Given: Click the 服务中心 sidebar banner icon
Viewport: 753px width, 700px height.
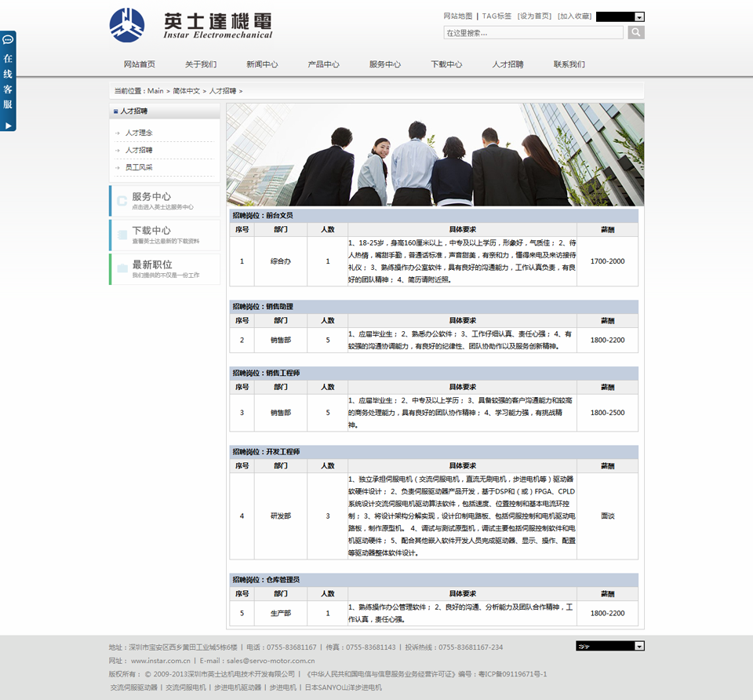Looking at the screenshot, I should tap(122, 201).
